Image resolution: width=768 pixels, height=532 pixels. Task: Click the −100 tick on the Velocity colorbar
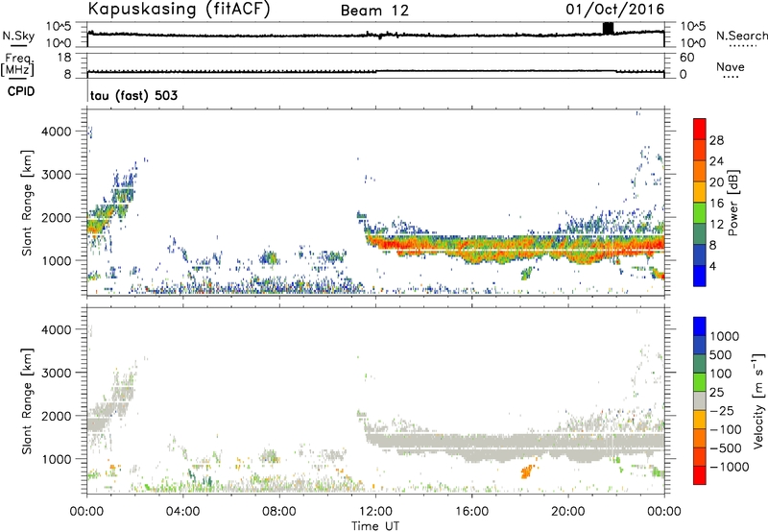click(x=726, y=429)
